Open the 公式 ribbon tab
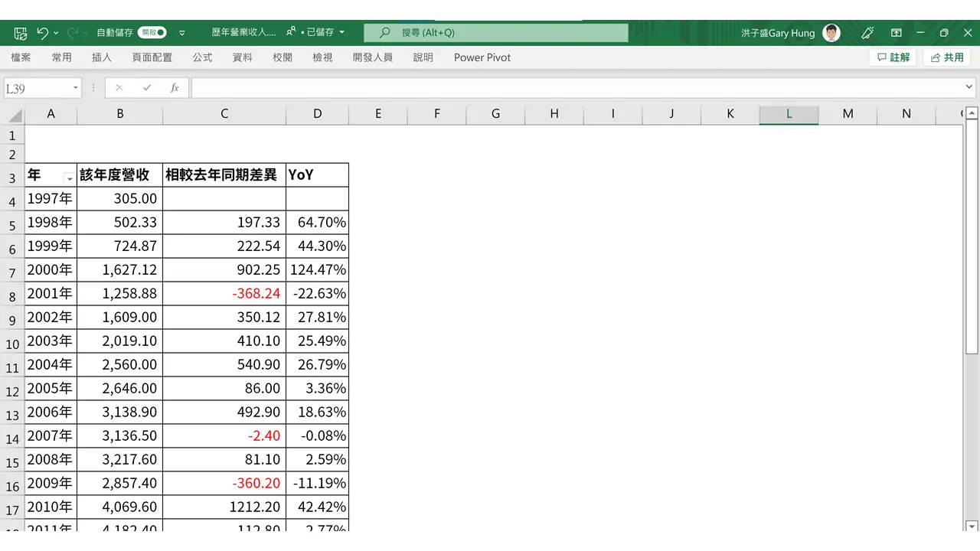The image size is (980, 551). click(x=203, y=57)
